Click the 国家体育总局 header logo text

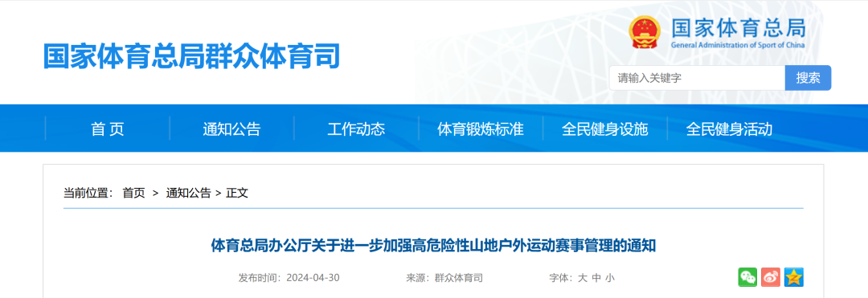[x=738, y=28]
